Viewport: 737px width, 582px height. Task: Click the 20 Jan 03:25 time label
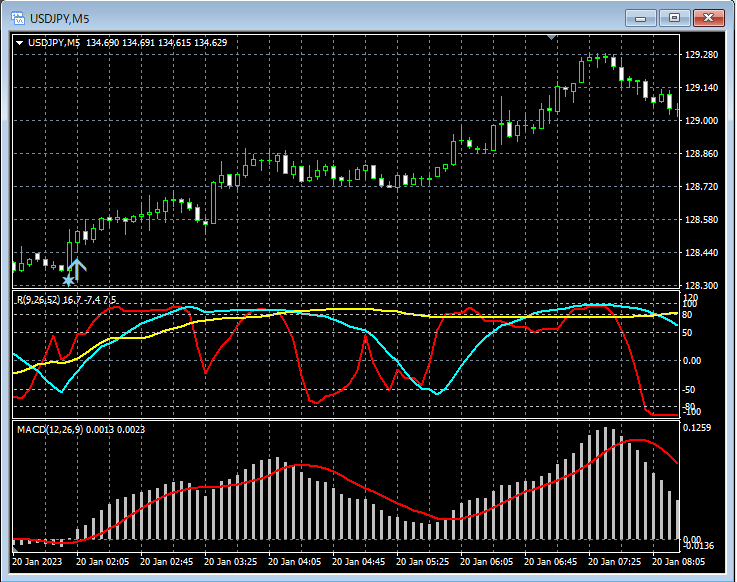[230, 562]
